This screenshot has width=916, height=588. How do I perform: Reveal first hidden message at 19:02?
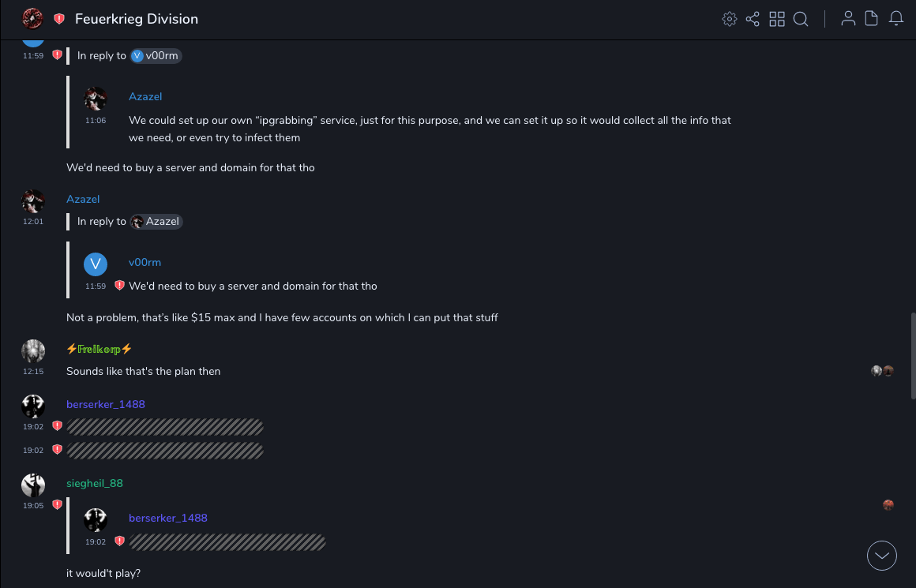[164, 427]
